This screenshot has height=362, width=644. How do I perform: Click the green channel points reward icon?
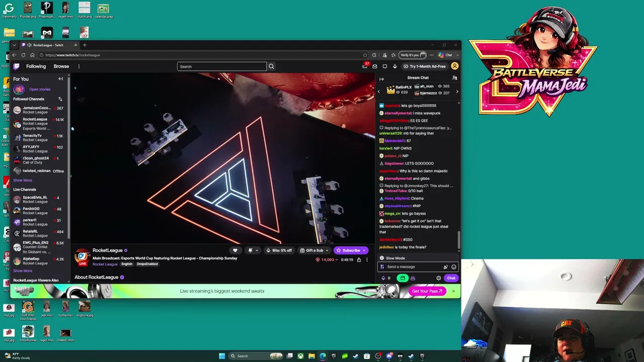(403, 278)
